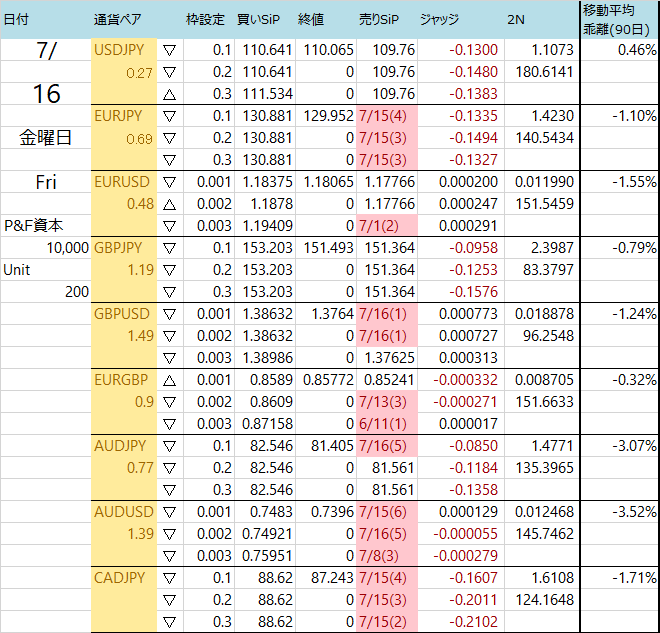Select the closing price cell 0.7396
Screen dimensions: 660x633
click(x=332, y=512)
